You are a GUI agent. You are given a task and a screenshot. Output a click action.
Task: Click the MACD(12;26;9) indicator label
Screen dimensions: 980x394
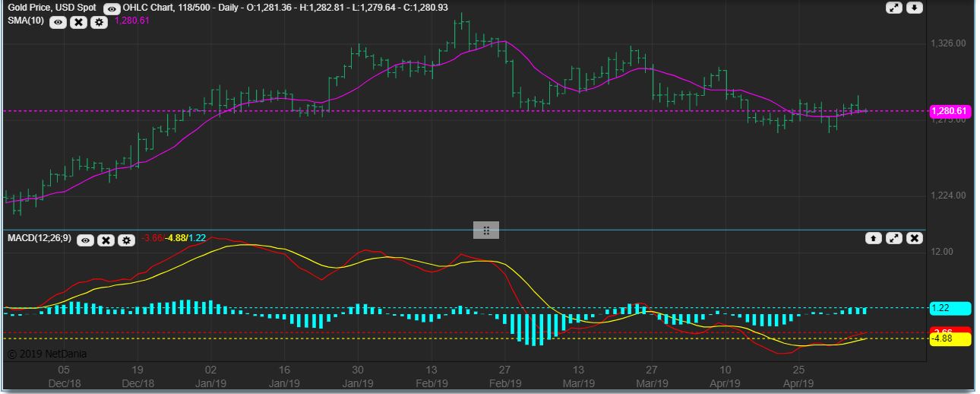pyautogui.click(x=40, y=239)
